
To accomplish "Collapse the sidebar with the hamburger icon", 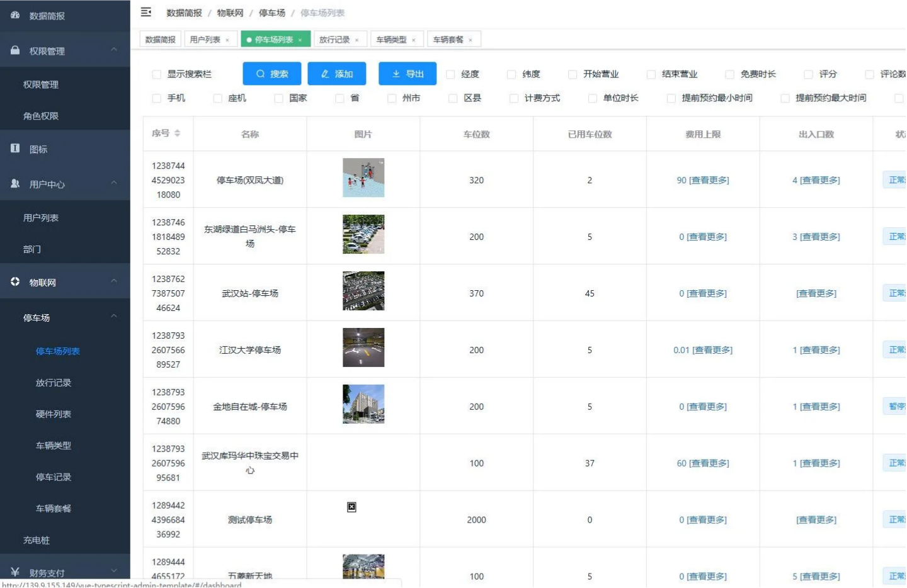I will click(146, 13).
